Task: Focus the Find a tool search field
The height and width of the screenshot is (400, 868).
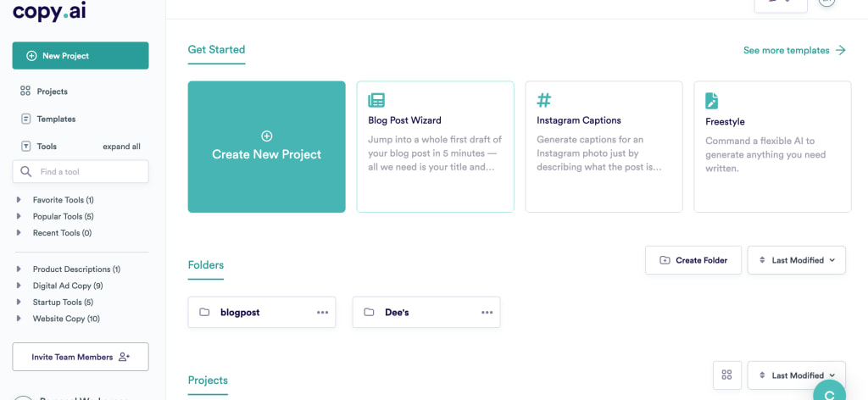Action: [81, 171]
